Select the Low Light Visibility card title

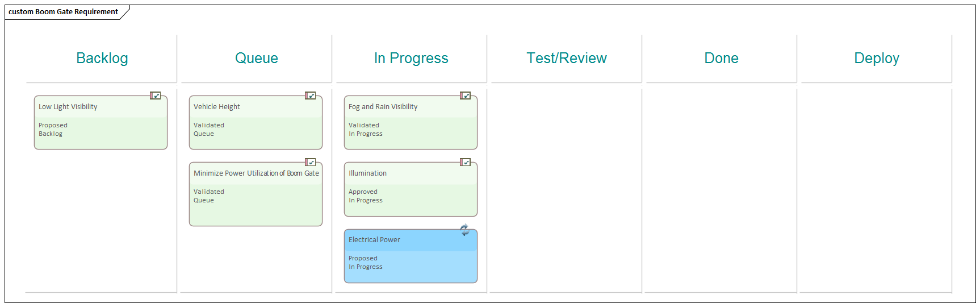click(68, 107)
